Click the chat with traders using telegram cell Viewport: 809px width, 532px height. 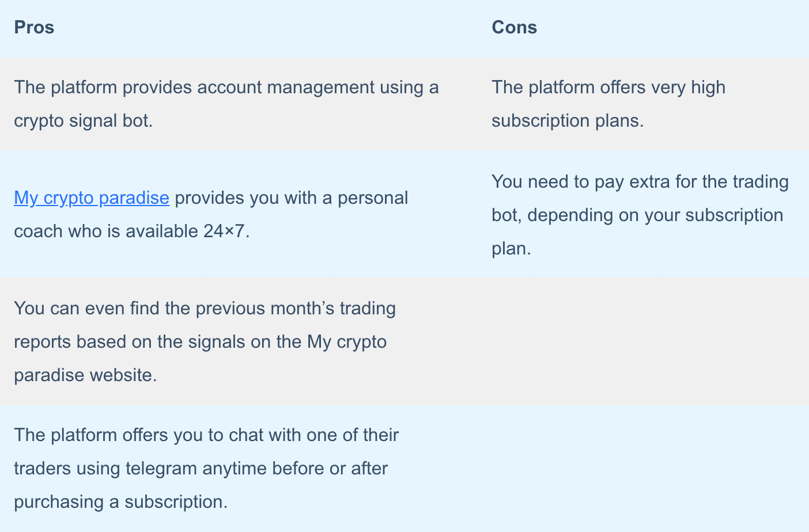click(239, 468)
